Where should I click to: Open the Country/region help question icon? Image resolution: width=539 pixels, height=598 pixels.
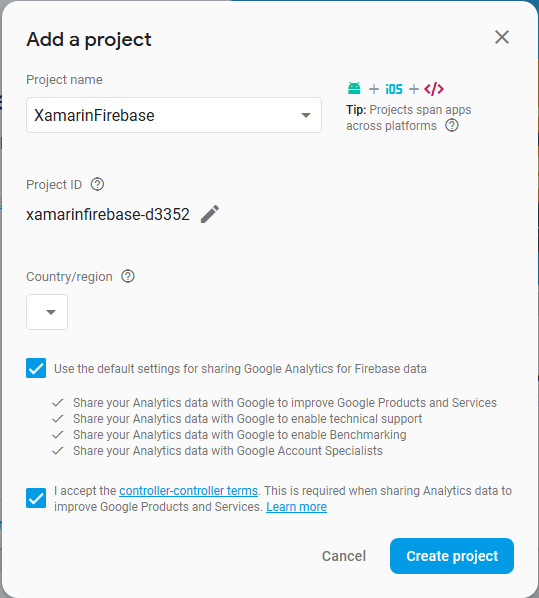click(x=128, y=276)
